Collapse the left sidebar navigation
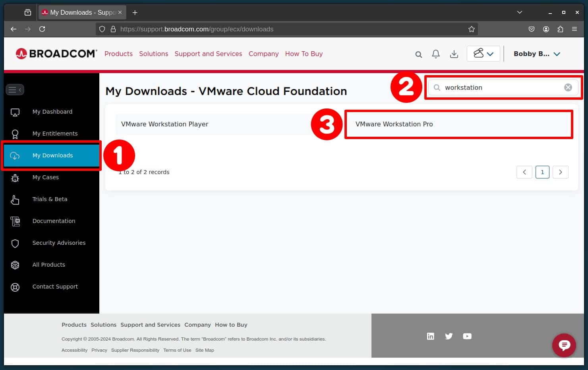 pos(15,89)
